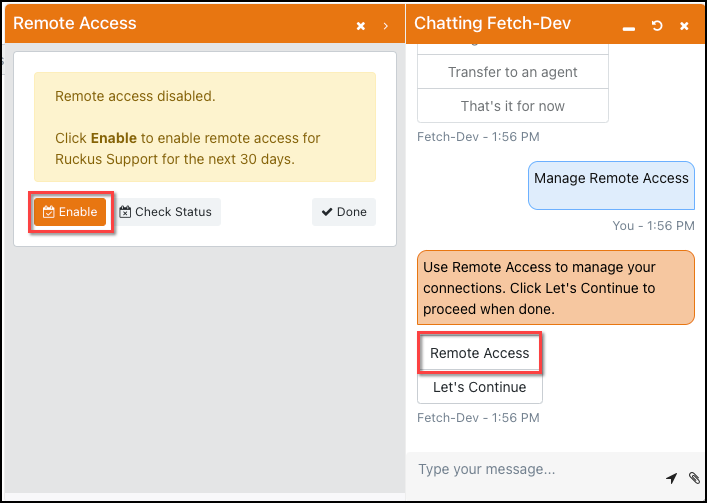707x503 pixels.
Task: Minimize the Chatting Fetch-Dev window
Action: click(x=629, y=28)
